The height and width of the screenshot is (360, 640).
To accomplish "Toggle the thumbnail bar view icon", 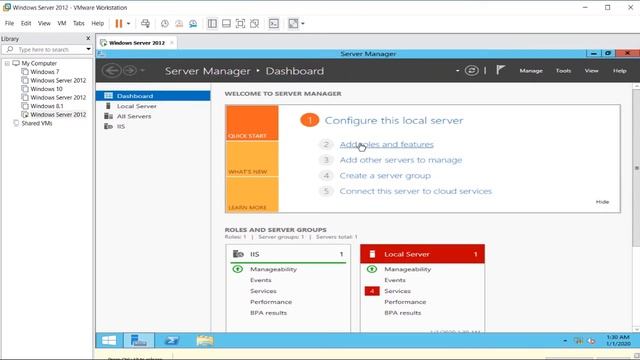I will (226, 24).
